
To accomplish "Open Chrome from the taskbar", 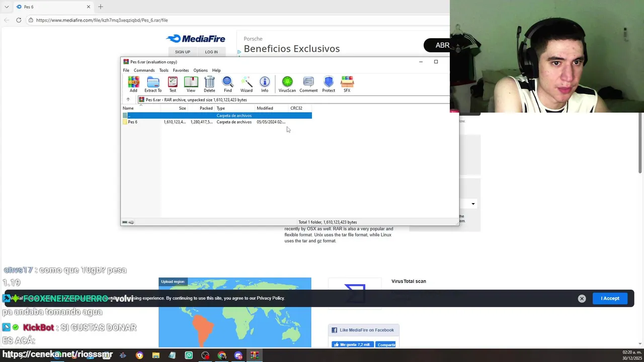I will 222,355.
